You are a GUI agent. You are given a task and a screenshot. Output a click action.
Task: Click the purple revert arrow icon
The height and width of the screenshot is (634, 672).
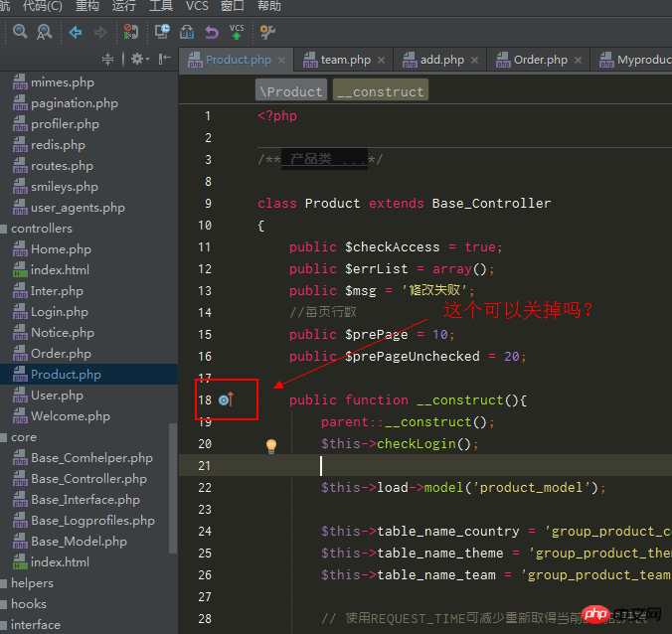click(211, 33)
